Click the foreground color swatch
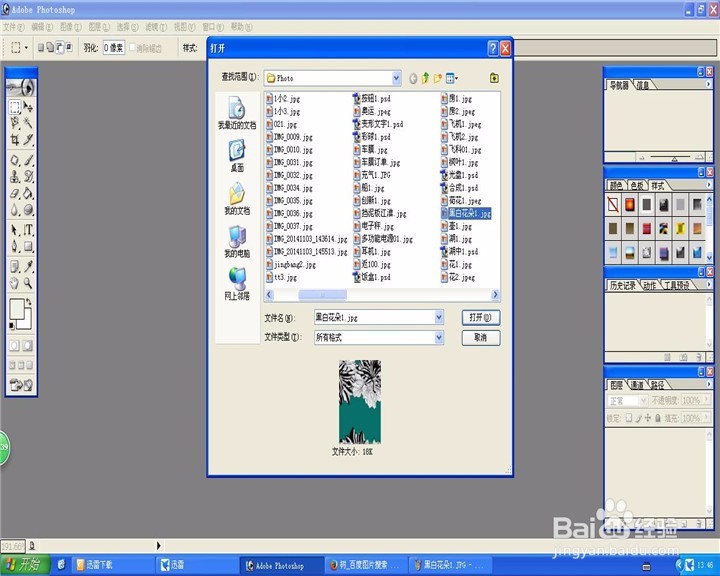The width and height of the screenshot is (720, 576). pyautogui.click(x=17, y=309)
